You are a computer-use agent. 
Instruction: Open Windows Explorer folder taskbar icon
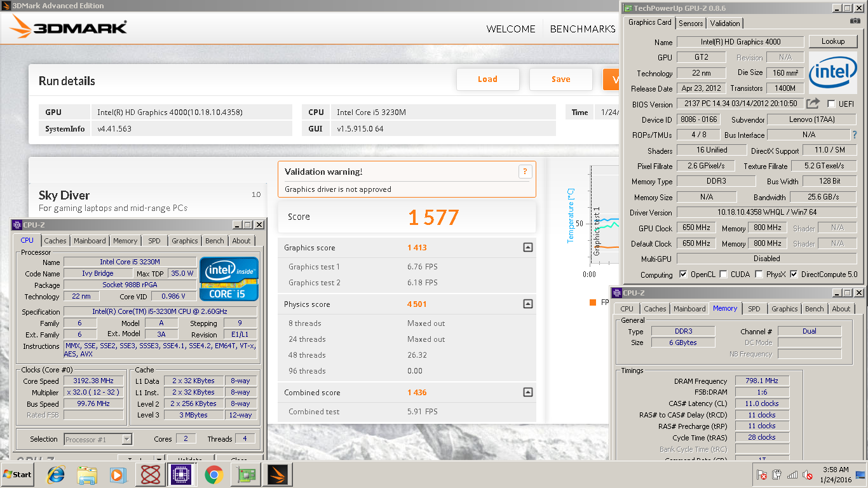(87, 475)
